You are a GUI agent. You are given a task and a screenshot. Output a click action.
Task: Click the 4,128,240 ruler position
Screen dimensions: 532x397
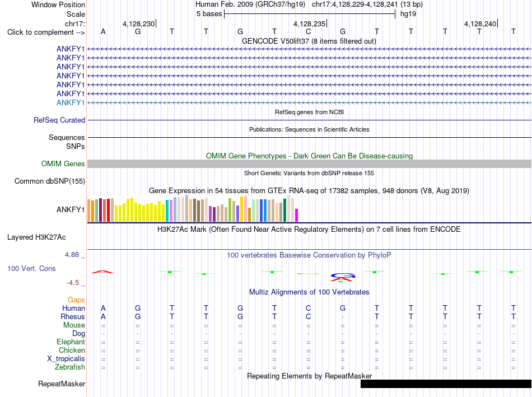click(x=480, y=24)
